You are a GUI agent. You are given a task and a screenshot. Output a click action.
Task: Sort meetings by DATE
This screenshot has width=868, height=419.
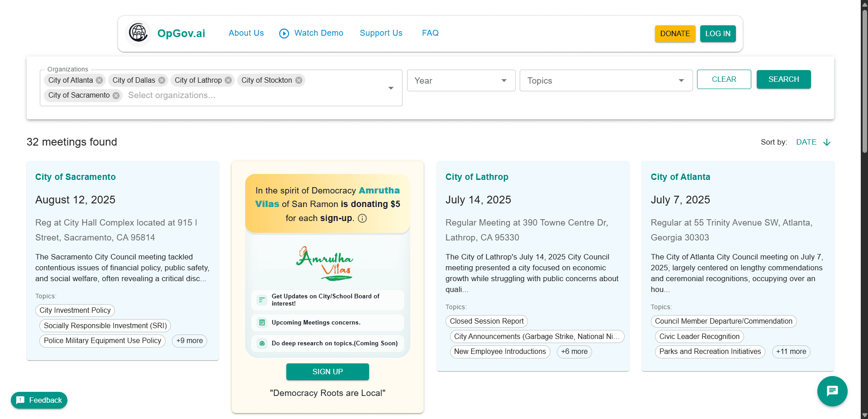click(806, 142)
